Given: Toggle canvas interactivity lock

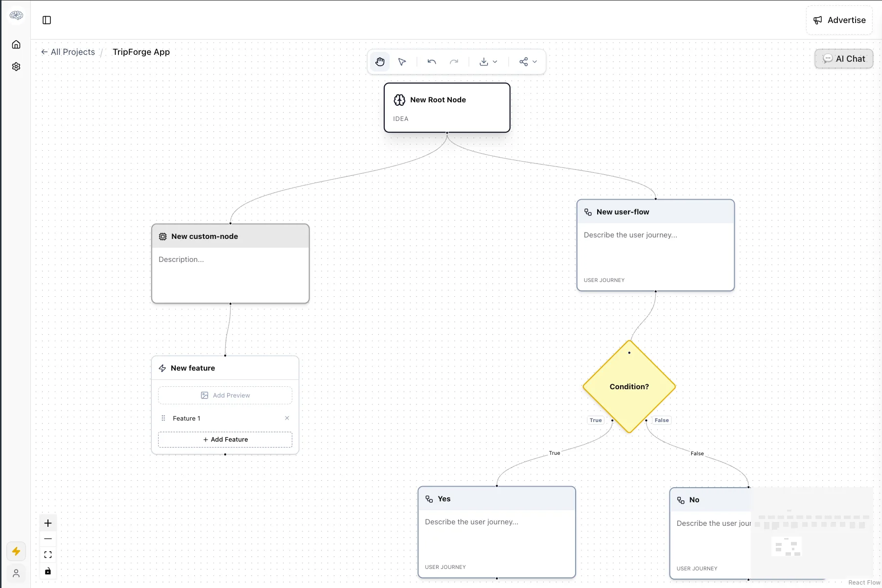Looking at the screenshot, I should point(48,571).
